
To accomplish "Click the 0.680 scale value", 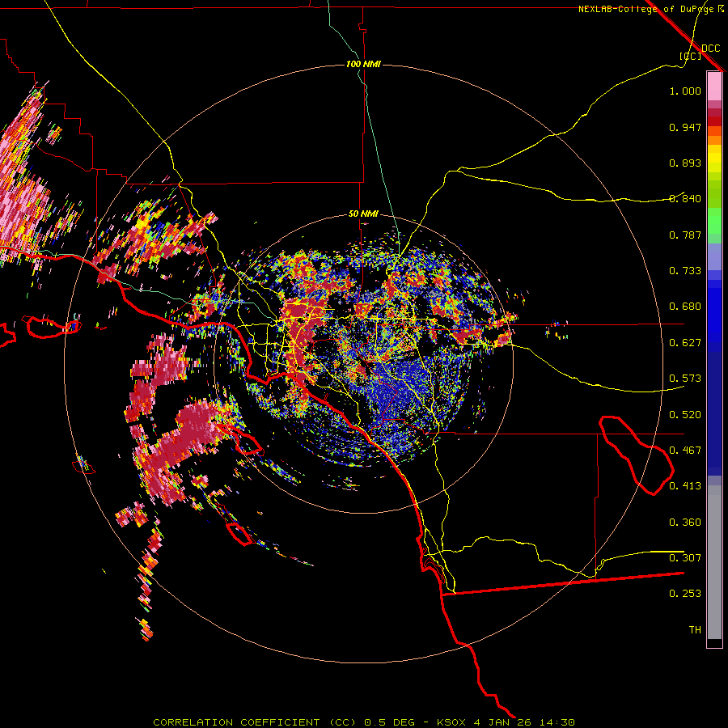I will click(x=685, y=307).
